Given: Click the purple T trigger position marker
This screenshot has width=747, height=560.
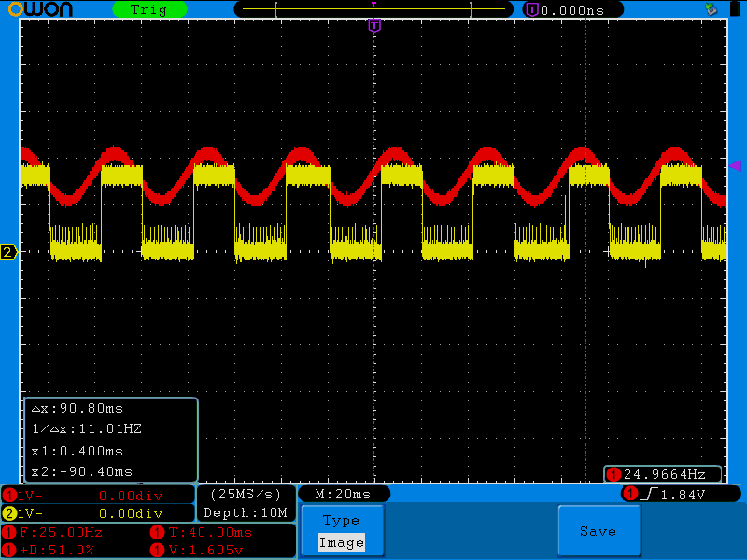Looking at the screenshot, I should coord(374,25).
